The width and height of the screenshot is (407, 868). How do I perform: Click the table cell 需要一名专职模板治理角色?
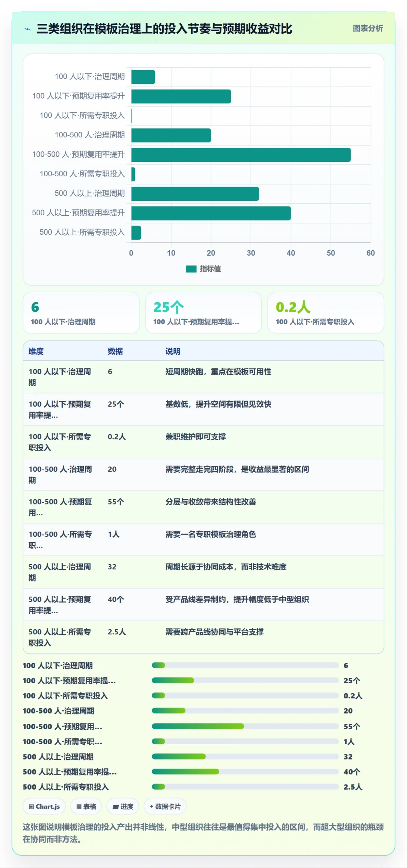(211, 534)
